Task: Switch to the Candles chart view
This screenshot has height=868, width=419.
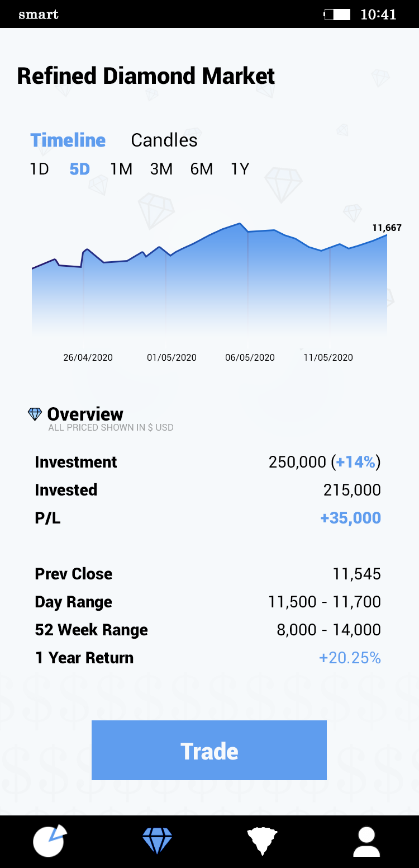Action: tap(164, 140)
